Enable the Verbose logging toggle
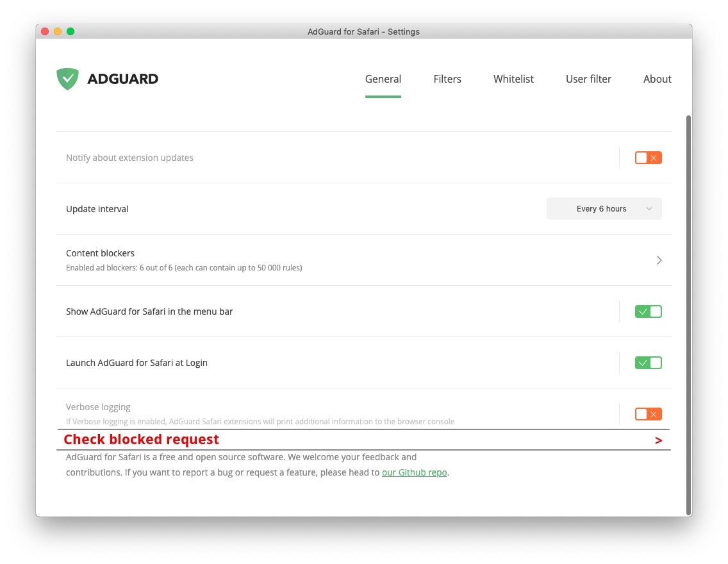The height and width of the screenshot is (564, 728). pos(648,414)
